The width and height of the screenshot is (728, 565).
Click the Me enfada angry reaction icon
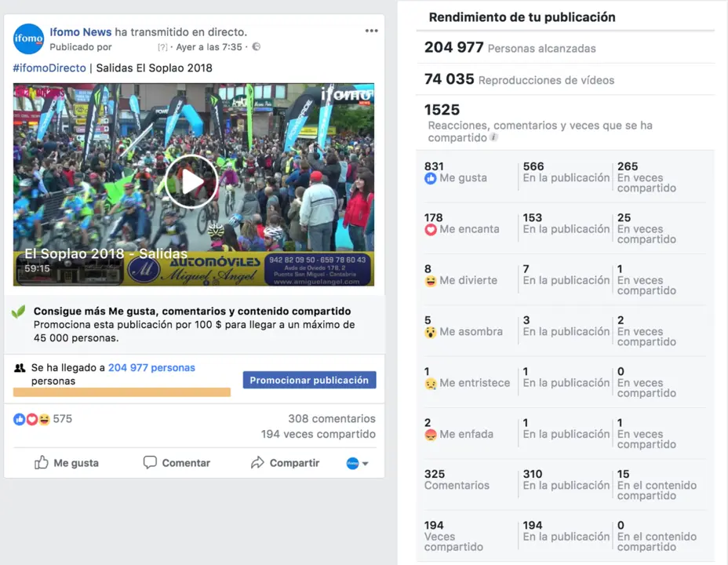point(431,435)
